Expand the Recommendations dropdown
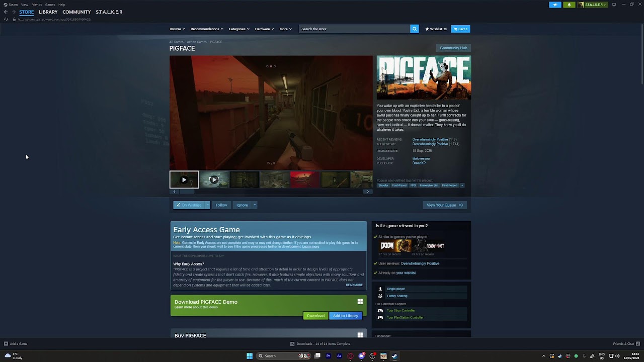This screenshot has height=362, width=644. click(x=207, y=29)
